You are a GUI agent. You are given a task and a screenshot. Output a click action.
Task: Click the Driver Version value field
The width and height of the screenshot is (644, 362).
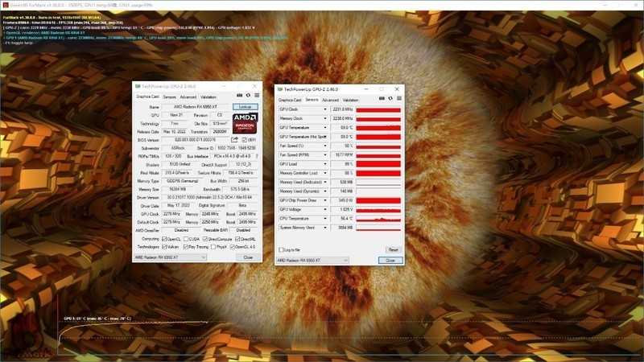pos(209,197)
